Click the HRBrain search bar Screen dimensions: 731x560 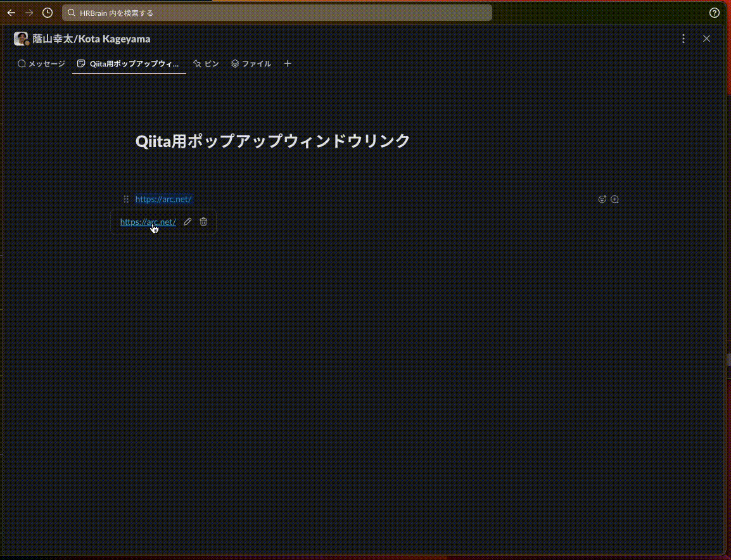[x=277, y=13]
